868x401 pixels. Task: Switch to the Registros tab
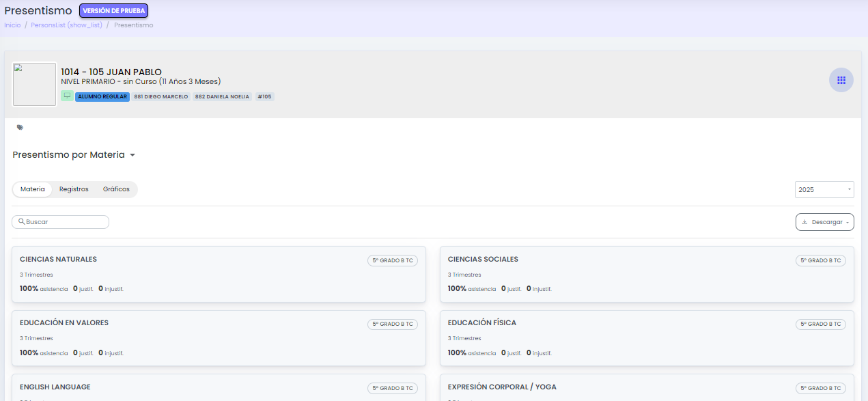click(x=74, y=189)
